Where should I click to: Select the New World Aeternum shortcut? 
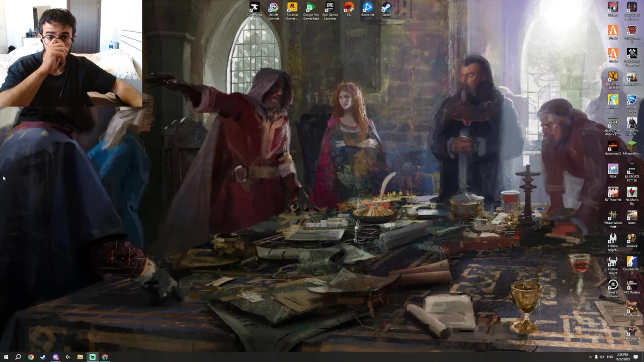pos(632,57)
